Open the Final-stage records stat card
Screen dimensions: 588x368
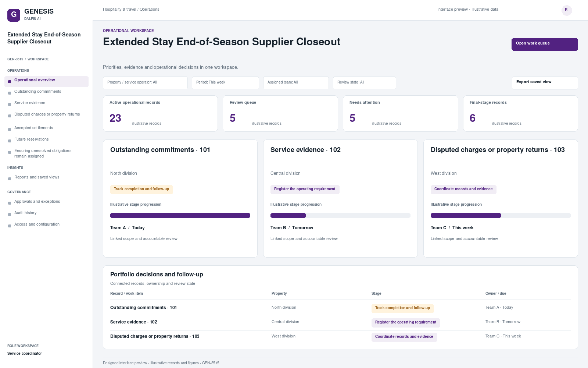click(520, 113)
